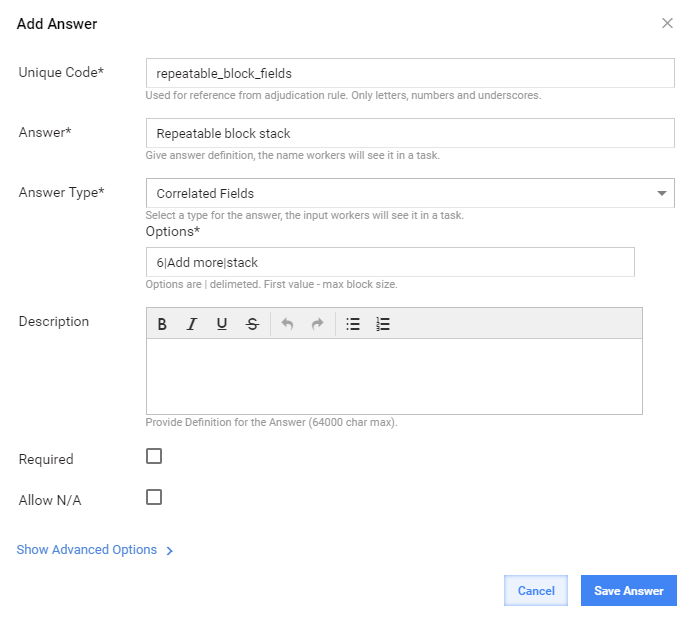Open the Answer Type dropdown
This screenshot has width=693, height=633.
[x=410, y=193]
